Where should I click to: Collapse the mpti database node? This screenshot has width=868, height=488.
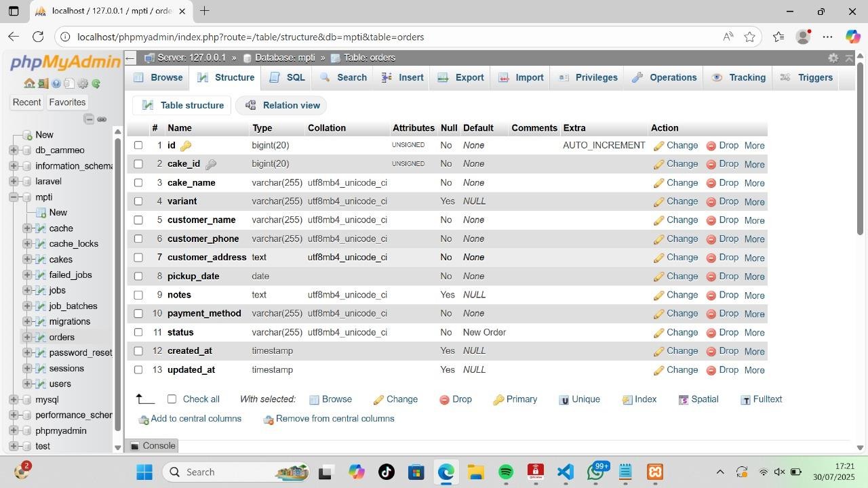(x=14, y=197)
